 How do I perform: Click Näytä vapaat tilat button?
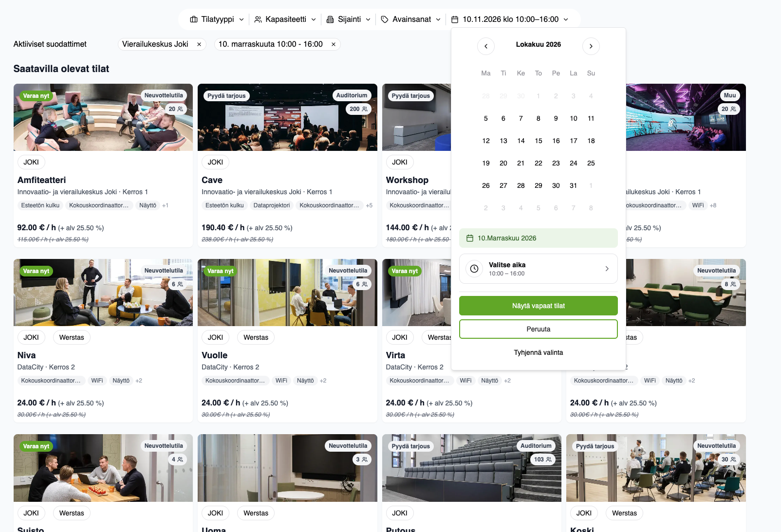point(539,306)
